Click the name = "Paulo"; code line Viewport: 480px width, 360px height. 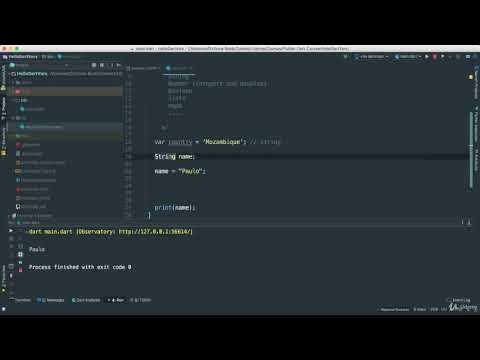tap(180, 171)
